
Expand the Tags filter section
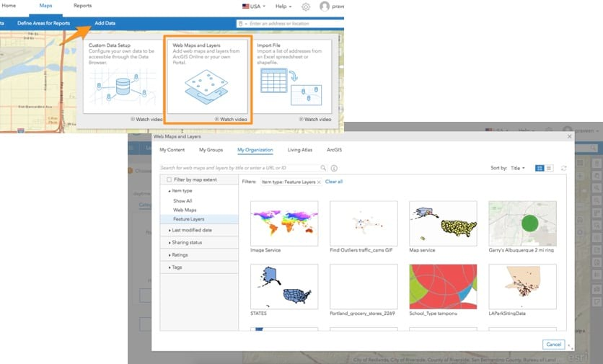pos(175,267)
